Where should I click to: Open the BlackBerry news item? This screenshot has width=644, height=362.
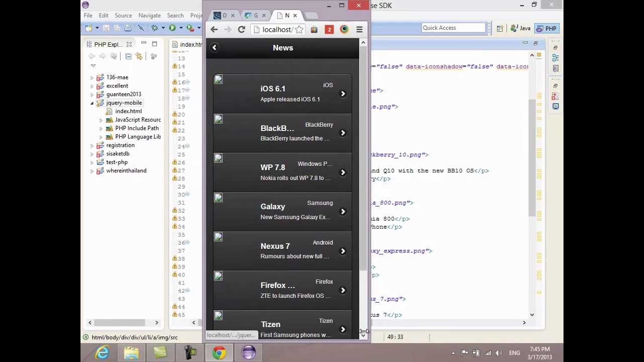pos(283,133)
